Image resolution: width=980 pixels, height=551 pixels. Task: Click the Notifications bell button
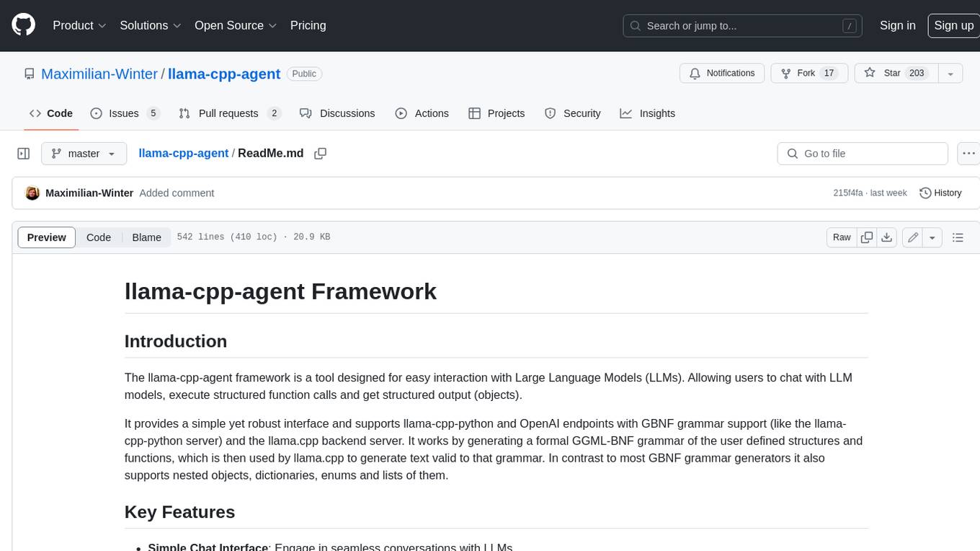coord(722,74)
